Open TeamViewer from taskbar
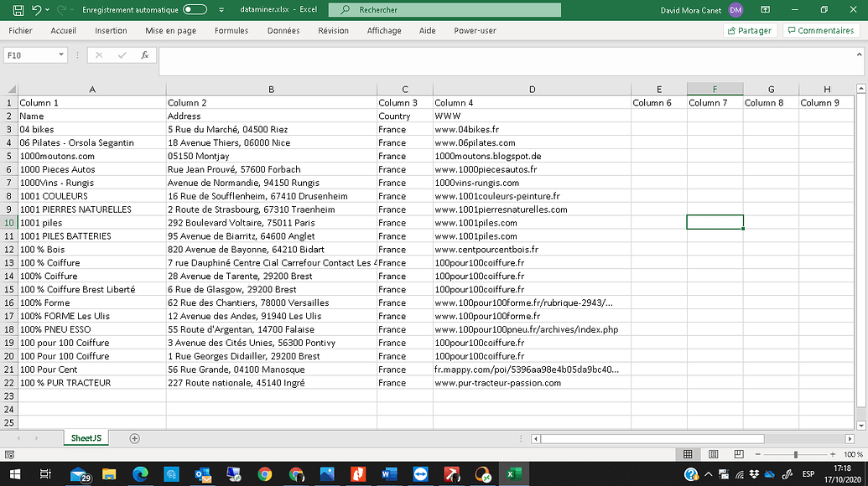The image size is (868, 486). coord(421,474)
